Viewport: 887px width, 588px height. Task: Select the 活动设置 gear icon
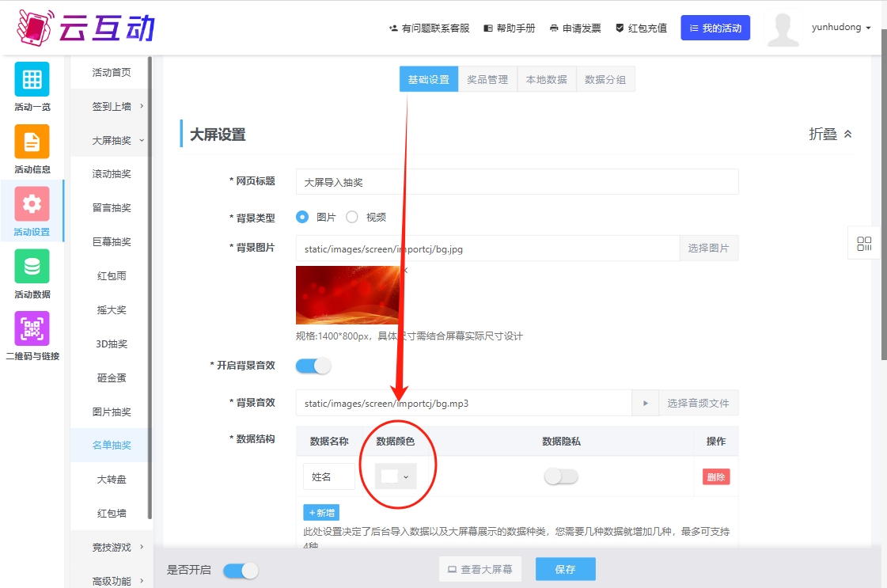32,204
